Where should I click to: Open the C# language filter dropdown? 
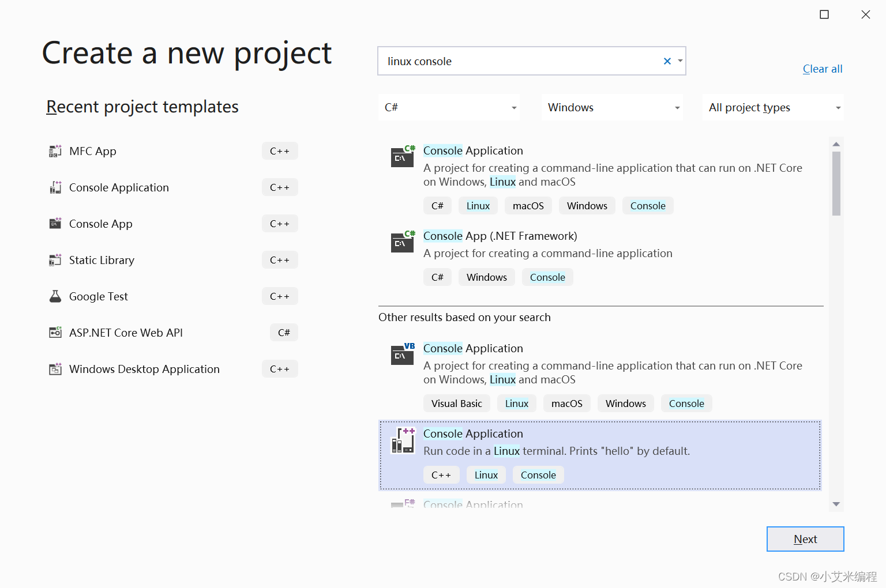[x=449, y=107]
